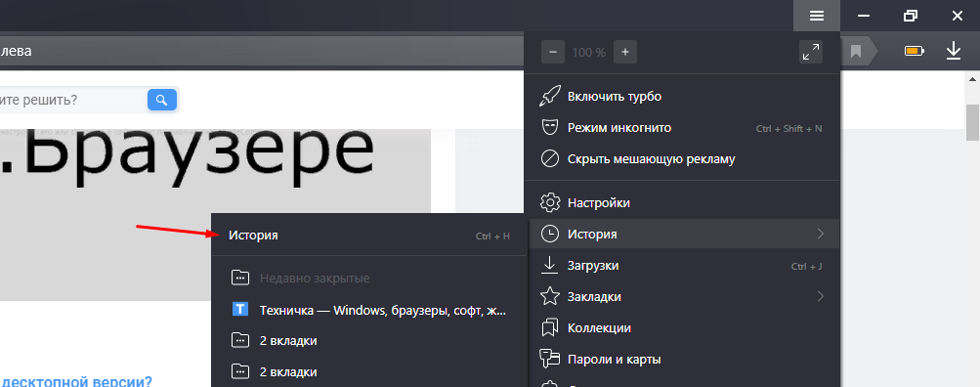
Task: Select Включить турбо menu item
Action: 683,97
